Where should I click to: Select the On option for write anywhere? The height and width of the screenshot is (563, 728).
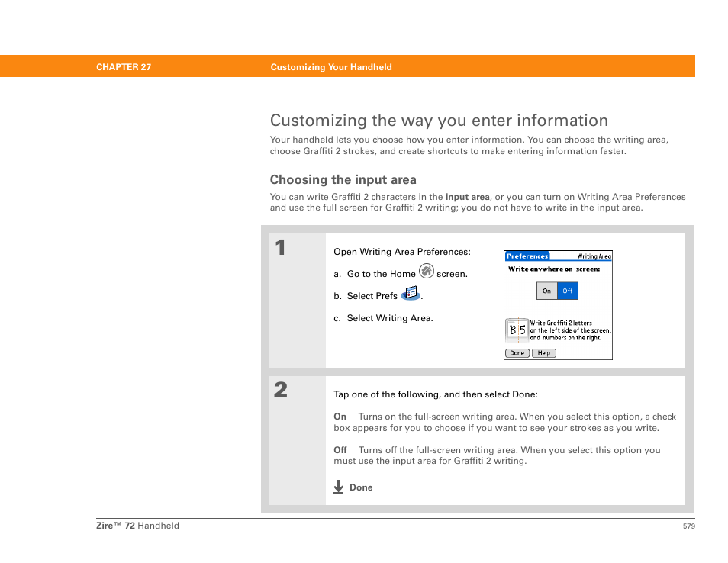click(546, 291)
